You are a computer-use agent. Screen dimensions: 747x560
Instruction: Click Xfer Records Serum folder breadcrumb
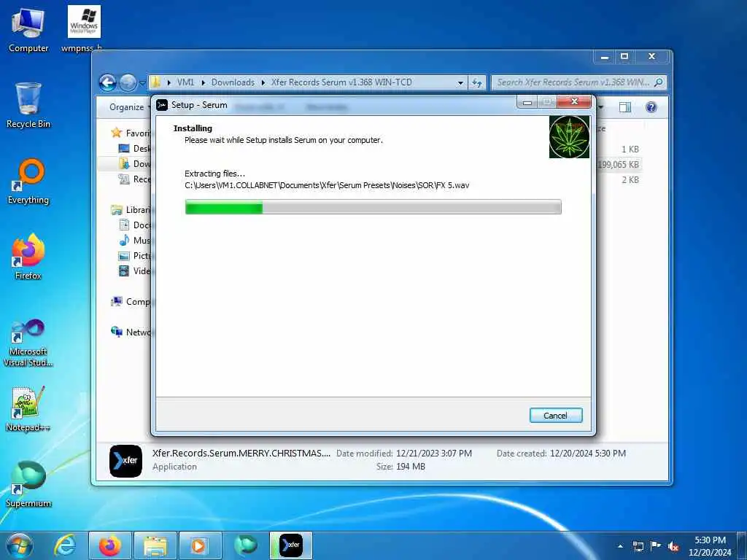point(341,82)
